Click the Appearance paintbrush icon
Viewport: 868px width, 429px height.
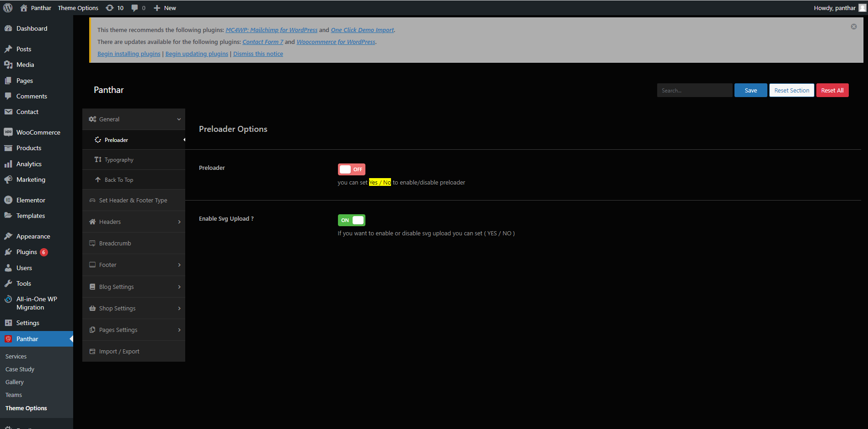[8, 236]
